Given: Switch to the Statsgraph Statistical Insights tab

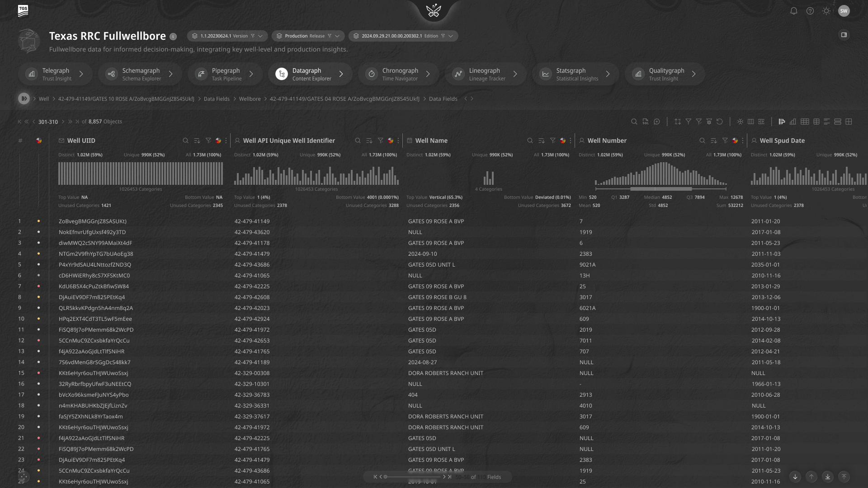Looking at the screenshot, I should tap(576, 74).
